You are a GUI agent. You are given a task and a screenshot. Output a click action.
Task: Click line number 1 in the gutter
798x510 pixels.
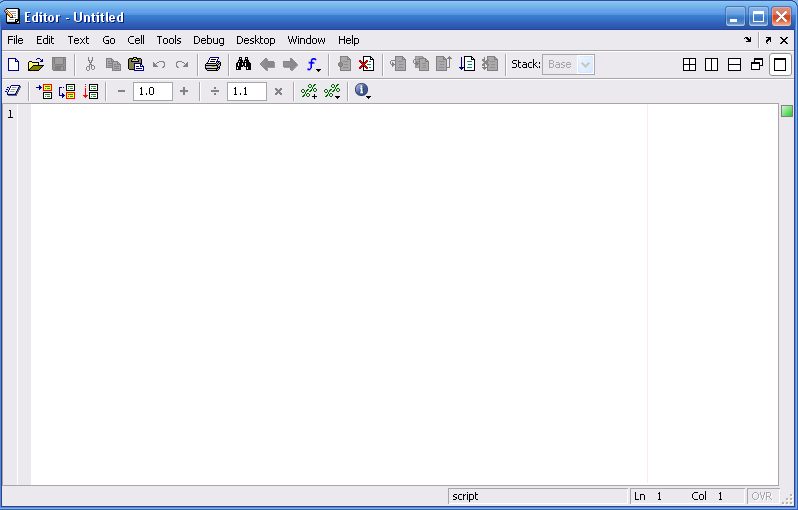[x=10, y=114]
